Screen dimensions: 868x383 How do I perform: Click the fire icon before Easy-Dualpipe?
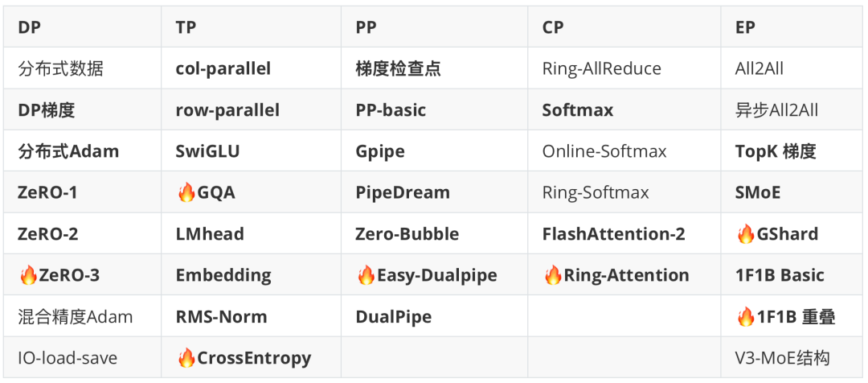click(366, 275)
